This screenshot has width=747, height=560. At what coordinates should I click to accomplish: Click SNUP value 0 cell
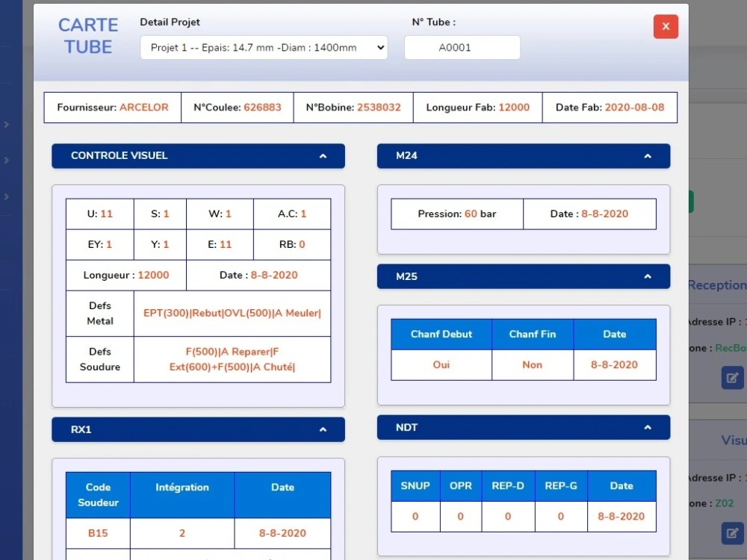pos(415,517)
